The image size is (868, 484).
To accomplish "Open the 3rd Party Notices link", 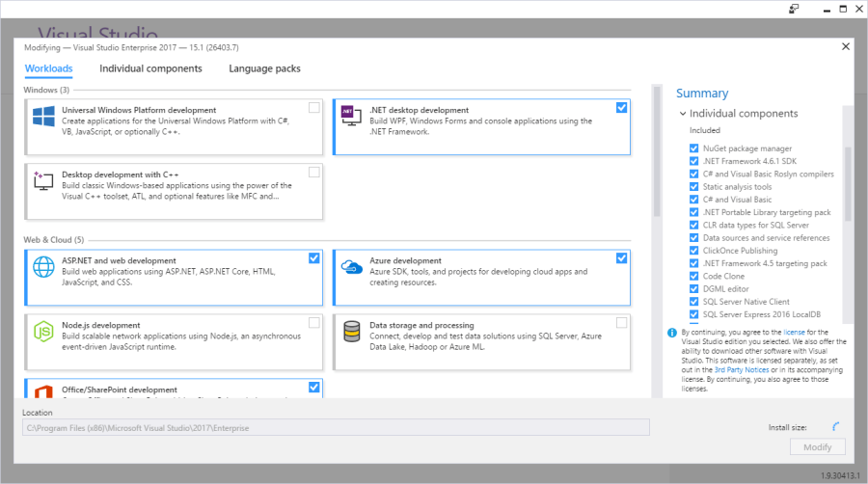I will (x=741, y=370).
